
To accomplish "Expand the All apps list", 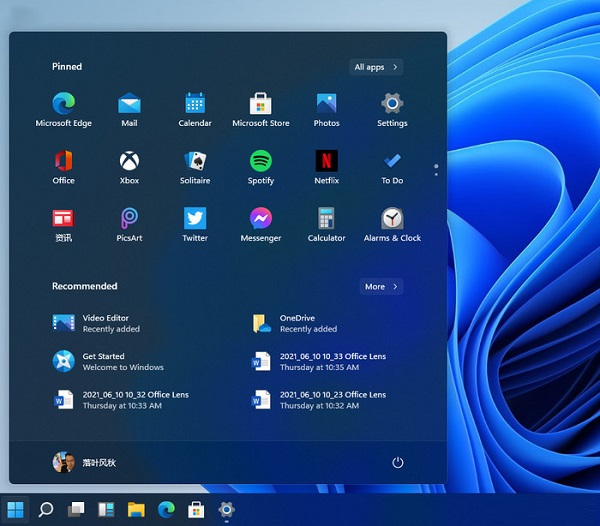I will pyautogui.click(x=376, y=67).
